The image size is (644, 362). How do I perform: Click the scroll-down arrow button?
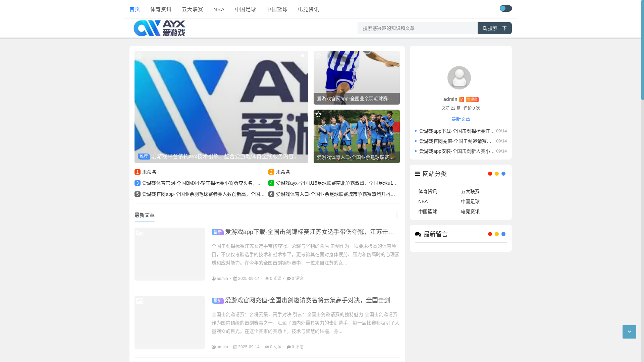629,332
